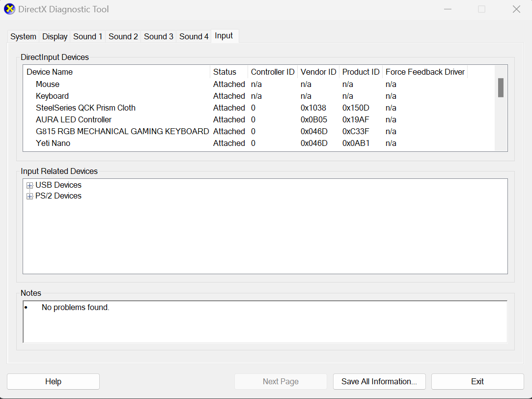
Task: Click the Force Feedback Driver column header
Action: (x=425, y=72)
